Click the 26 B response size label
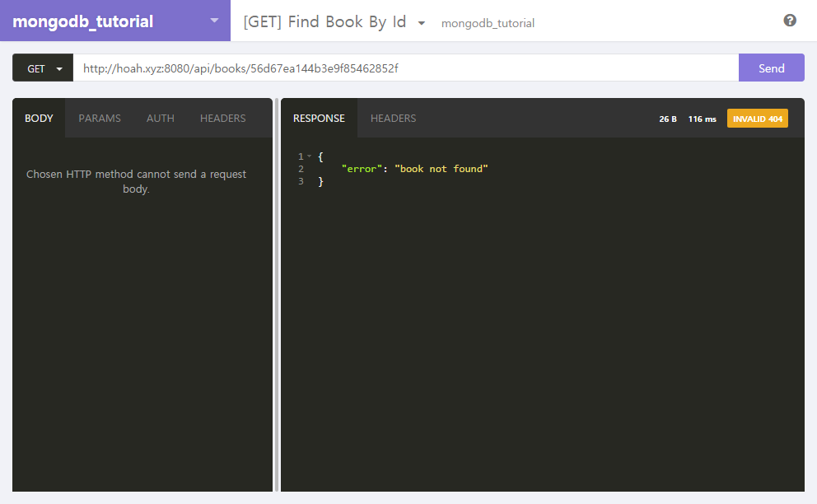This screenshot has width=817, height=504. [x=668, y=119]
